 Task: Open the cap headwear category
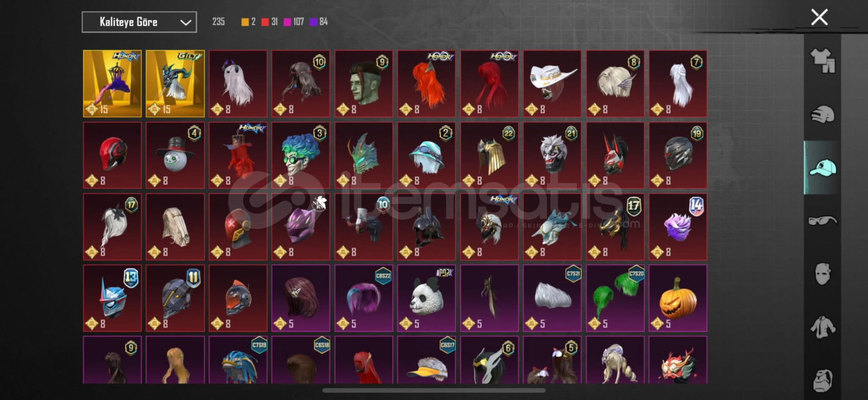[x=822, y=168]
